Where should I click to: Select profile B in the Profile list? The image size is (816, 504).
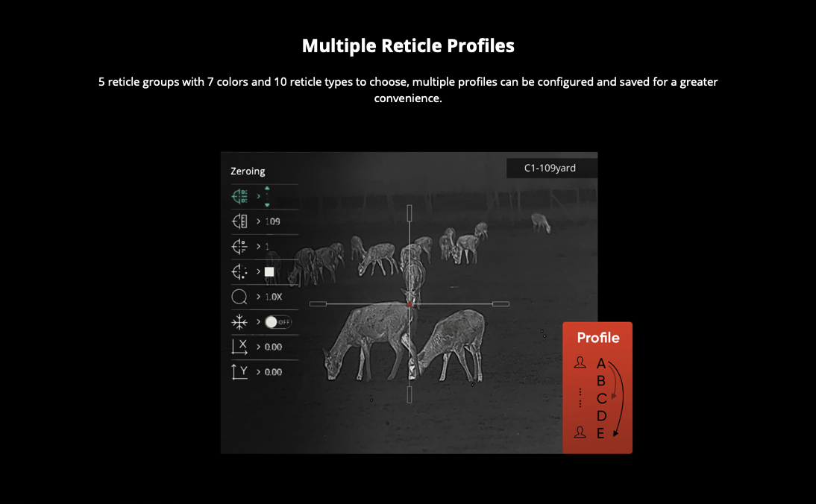tap(601, 381)
